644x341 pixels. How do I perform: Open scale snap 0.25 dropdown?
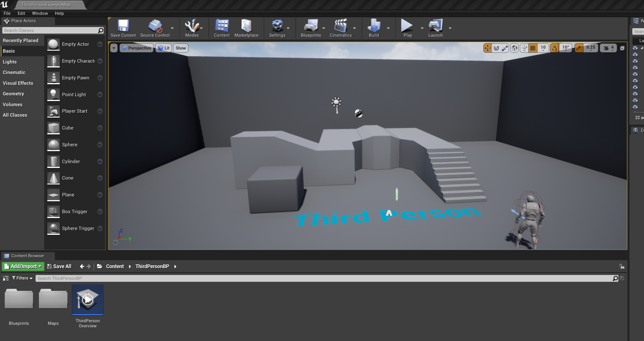tap(590, 48)
